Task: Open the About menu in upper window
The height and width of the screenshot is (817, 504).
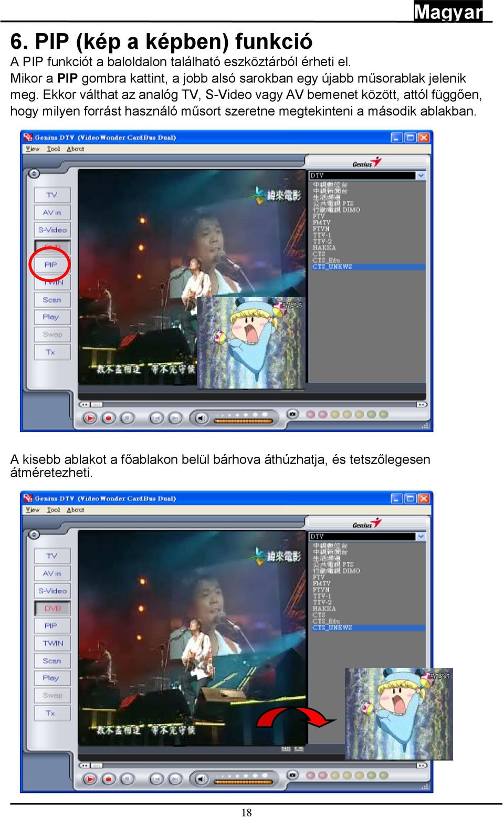Action: pos(75,149)
